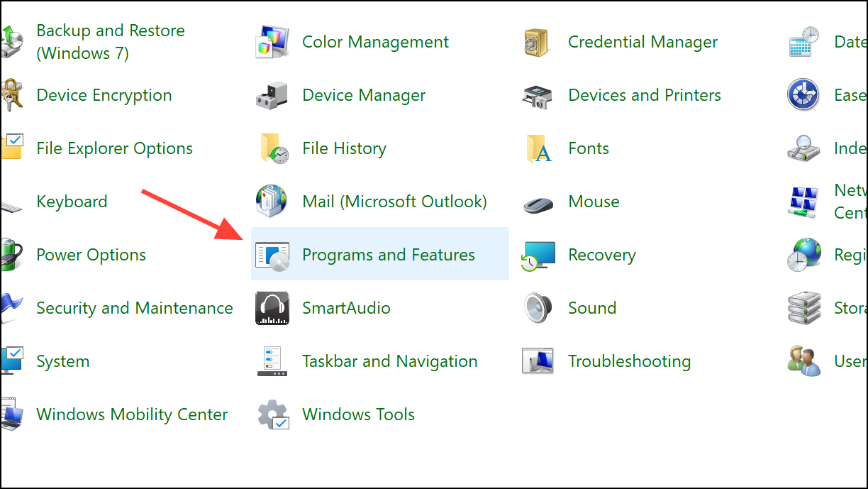The height and width of the screenshot is (489, 868).
Task: Open the Windows Tools gear icon
Action: point(274,414)
